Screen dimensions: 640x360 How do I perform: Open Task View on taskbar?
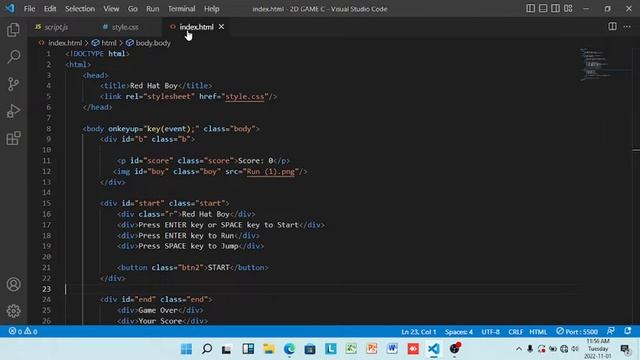click(227, 349)
